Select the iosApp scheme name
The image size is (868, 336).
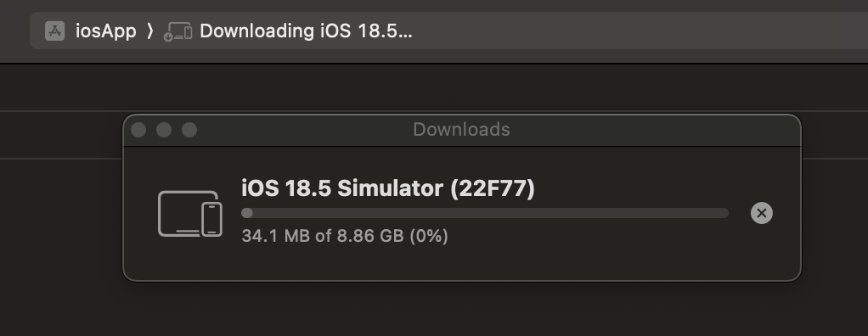coord(105,31)
